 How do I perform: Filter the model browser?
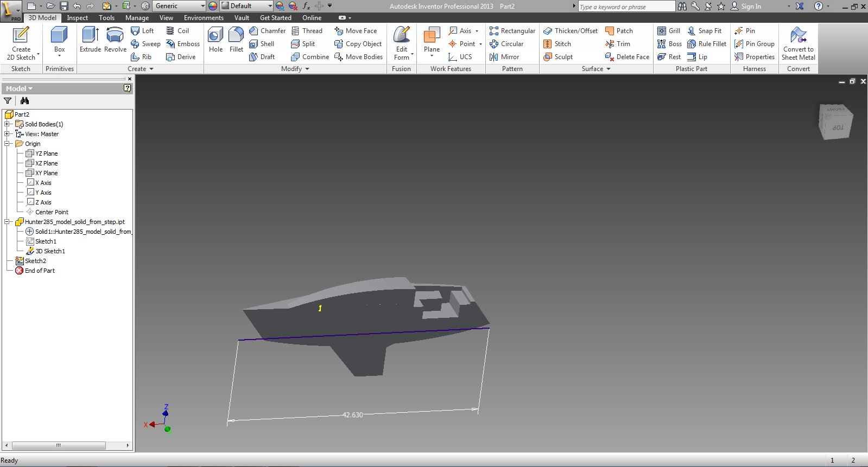8,101
